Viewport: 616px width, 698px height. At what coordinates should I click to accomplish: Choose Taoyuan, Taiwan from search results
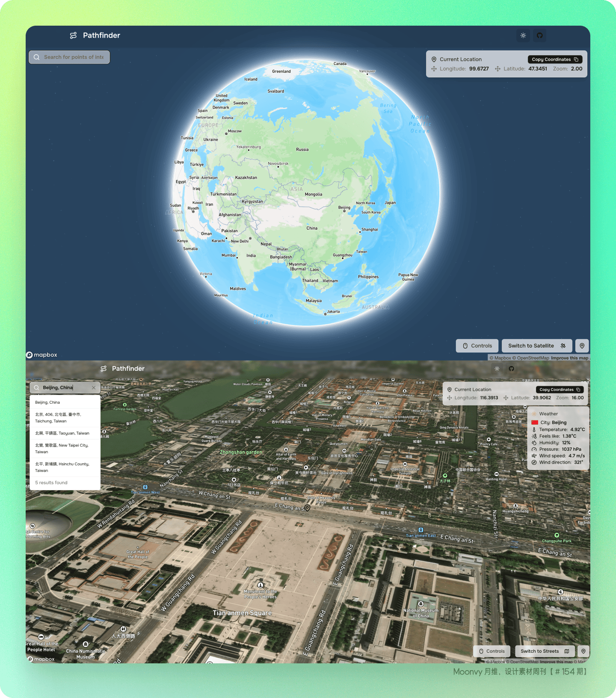[65, 433]
